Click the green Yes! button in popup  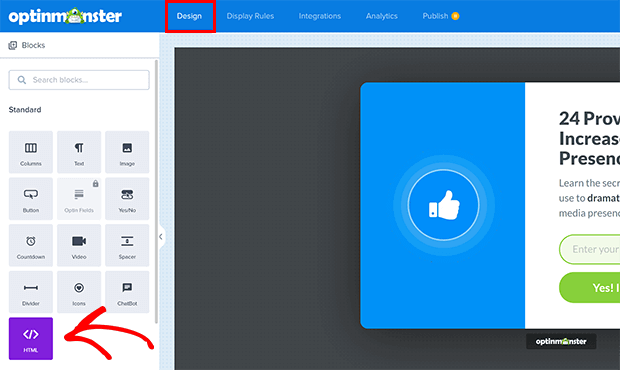tap(590, 288)
